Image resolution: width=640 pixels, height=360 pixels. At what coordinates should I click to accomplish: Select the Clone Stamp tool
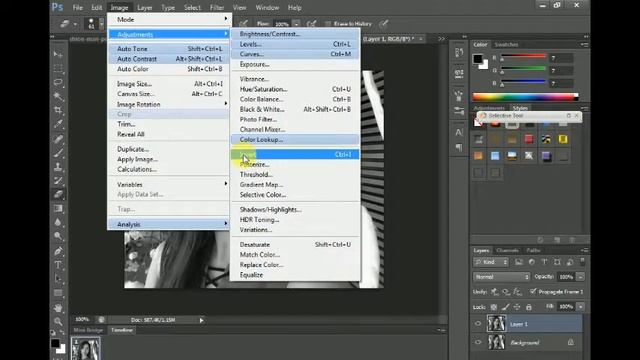click(58, 167)
